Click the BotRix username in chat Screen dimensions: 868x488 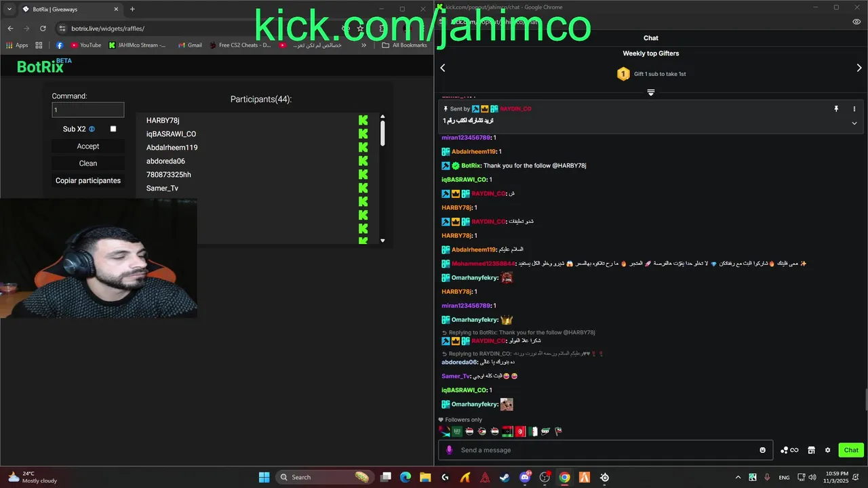pos(471,165)
